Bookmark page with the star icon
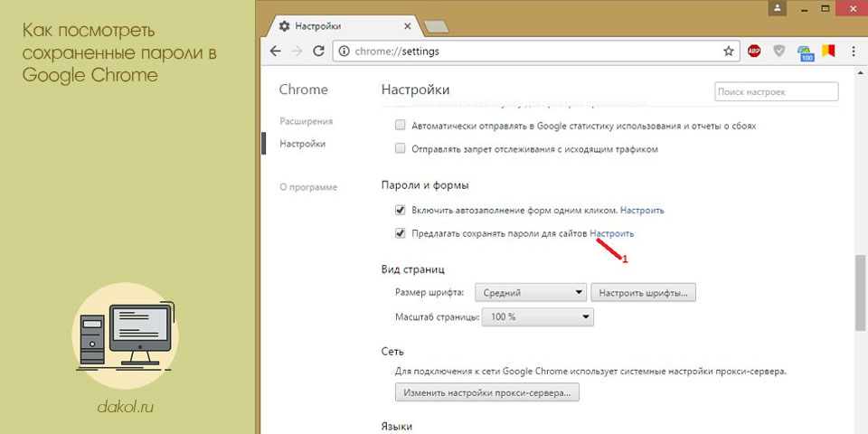This screenshot has width=868, height=434. 729,52
